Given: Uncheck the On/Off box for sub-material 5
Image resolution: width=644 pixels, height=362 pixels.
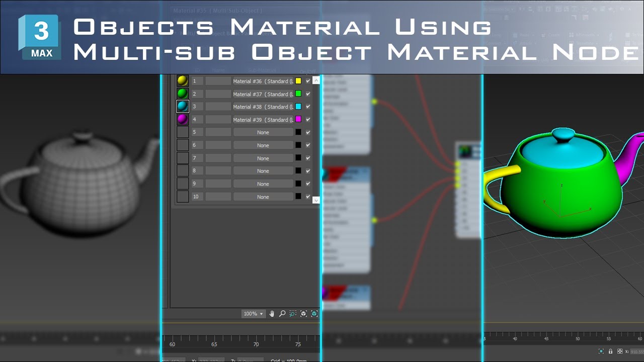Looking at the screenshot, I should coord(308,132).
